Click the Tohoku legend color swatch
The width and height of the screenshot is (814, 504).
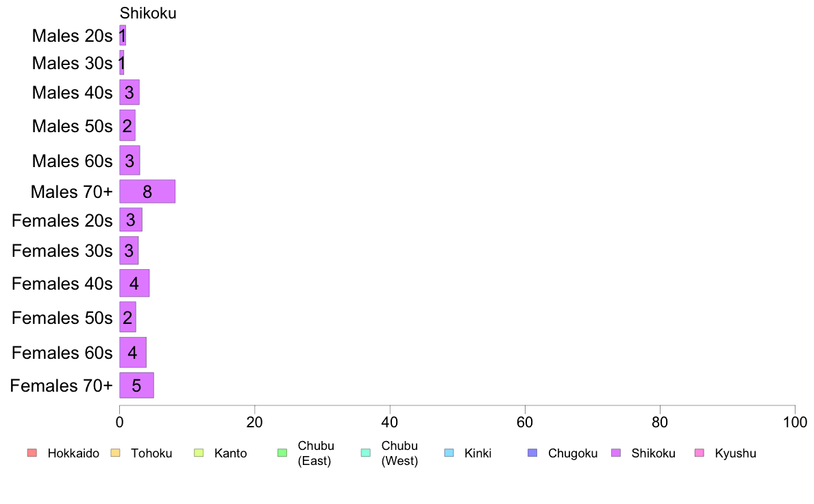115,453
